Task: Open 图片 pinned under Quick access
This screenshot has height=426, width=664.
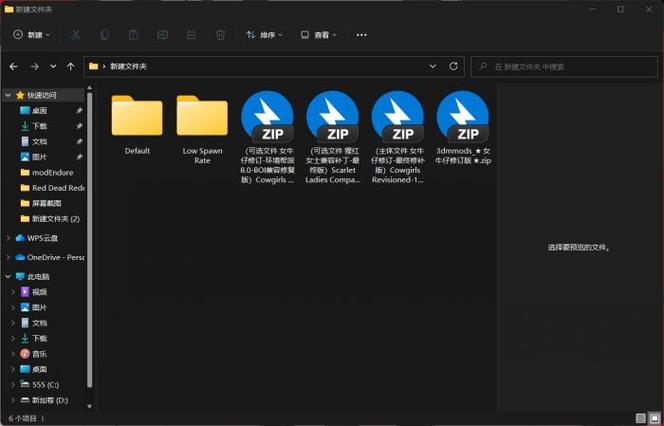Action: pyautogui.click(x=39, y=157)
